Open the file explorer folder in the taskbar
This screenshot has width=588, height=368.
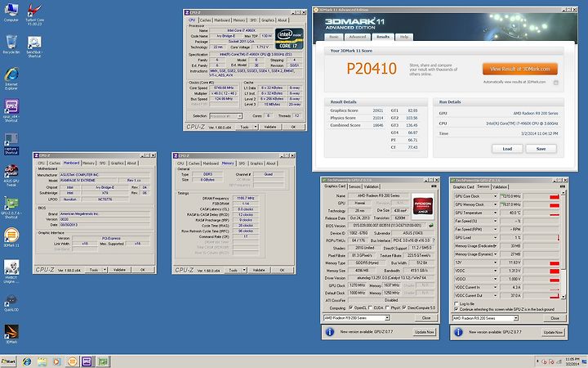tap(42, 361)
